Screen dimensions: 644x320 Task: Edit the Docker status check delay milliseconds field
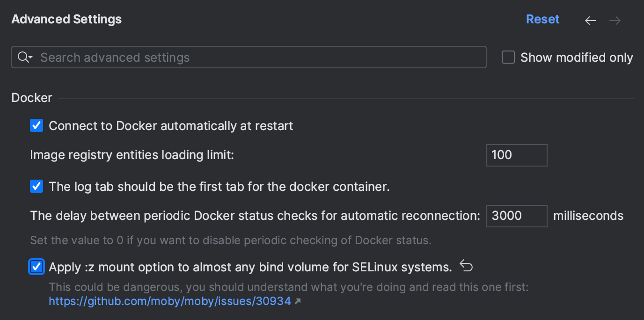(x=516, y=216)
